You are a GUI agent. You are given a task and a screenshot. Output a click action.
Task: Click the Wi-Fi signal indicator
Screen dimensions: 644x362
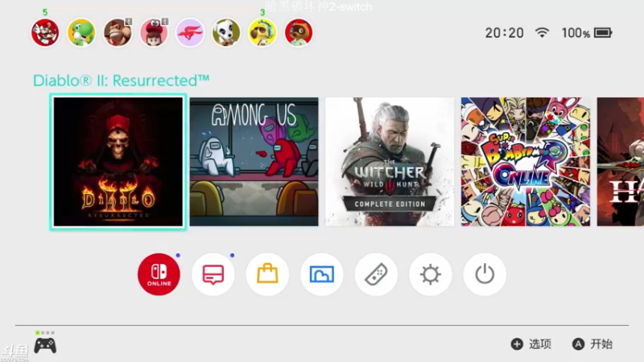click(542, 32)
